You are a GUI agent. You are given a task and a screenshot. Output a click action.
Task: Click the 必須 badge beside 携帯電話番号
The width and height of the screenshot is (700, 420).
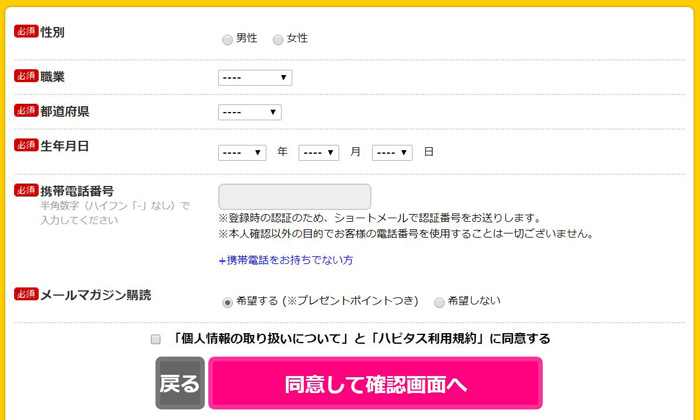click(x=26, y=190)
